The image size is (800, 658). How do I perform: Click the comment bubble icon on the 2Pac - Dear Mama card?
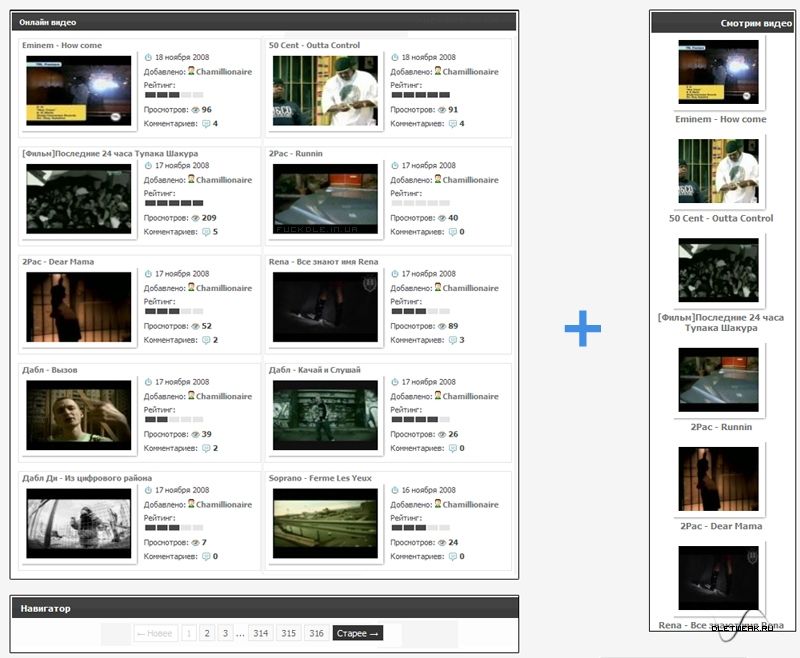click(x=206, y=340)
